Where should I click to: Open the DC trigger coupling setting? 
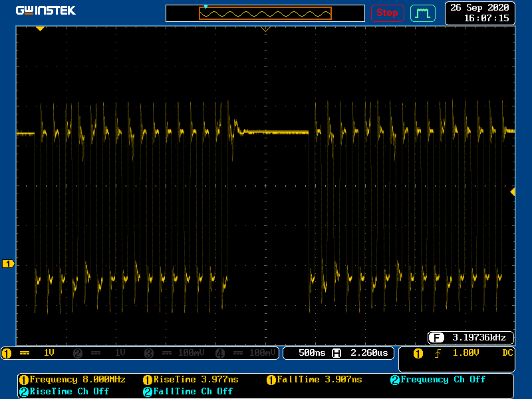click(507, 353)
